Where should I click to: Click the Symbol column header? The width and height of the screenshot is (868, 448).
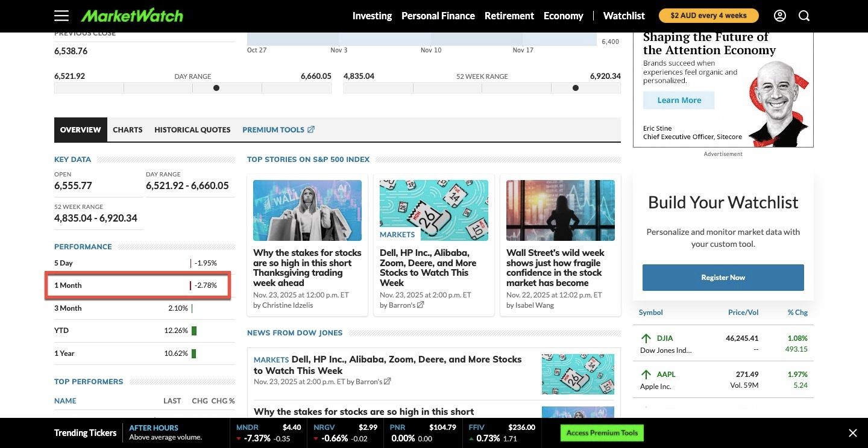651,313
